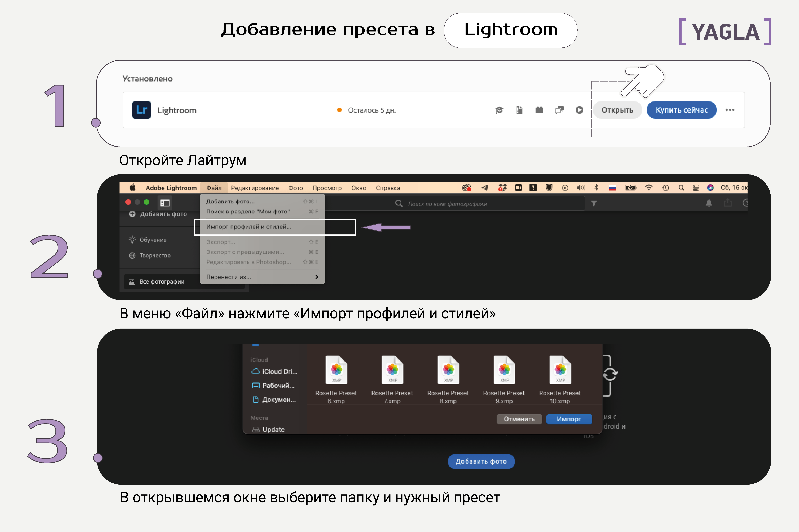Click the Lightroom Lr app icon
Viewport: 799px width, 532px height.
coord(141,110)
